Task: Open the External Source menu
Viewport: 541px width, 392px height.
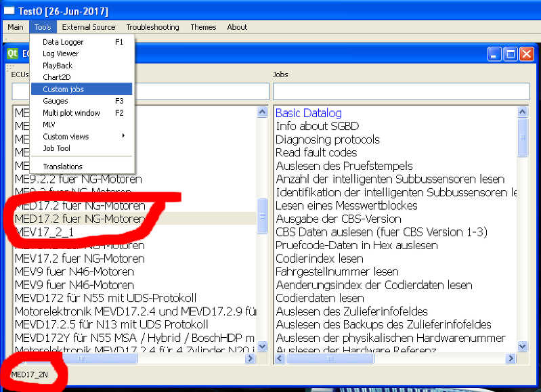Action: (89, 27)
